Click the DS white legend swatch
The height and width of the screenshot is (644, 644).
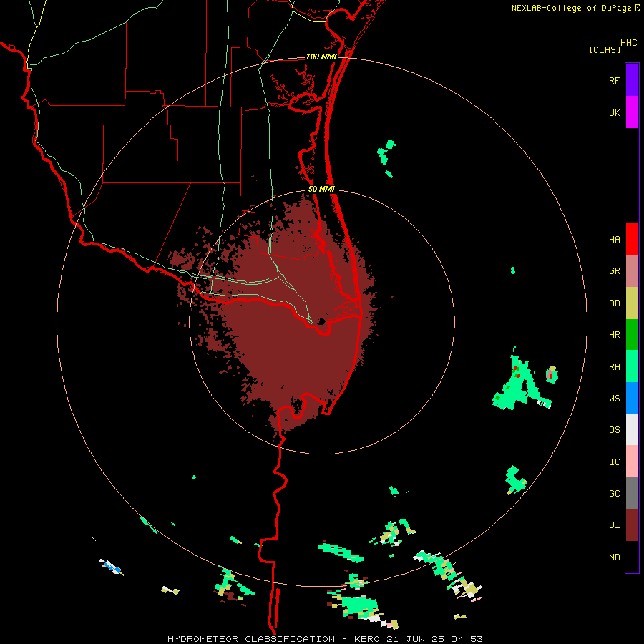click(x=632, y=429)
